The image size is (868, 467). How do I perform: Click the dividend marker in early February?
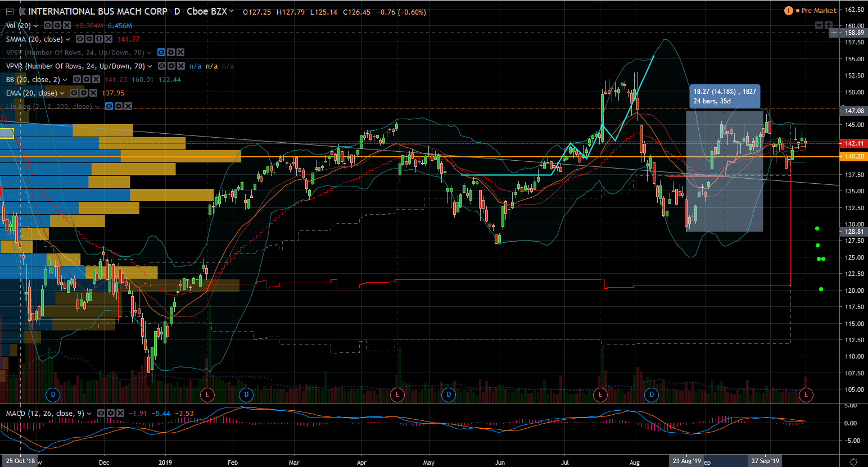tap(246, 395)
